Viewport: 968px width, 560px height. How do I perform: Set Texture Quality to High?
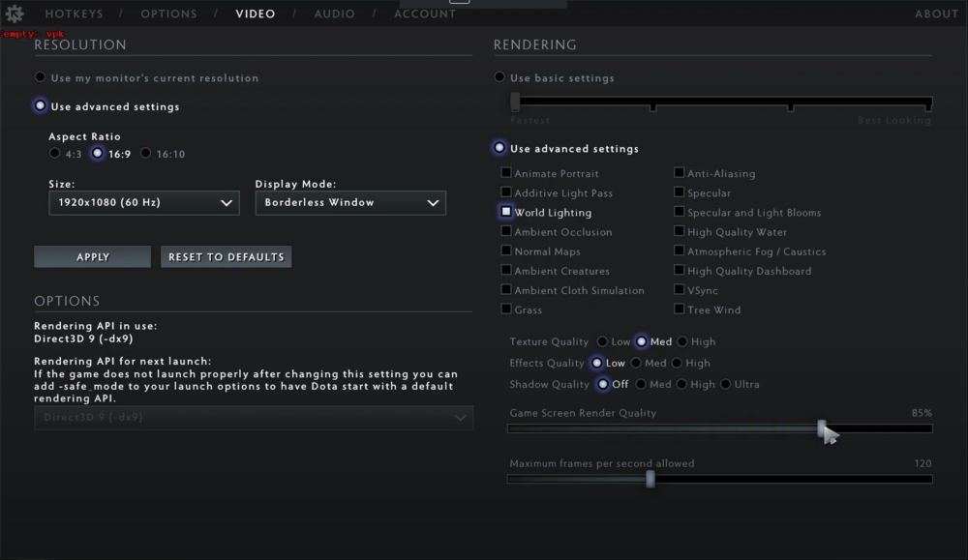[x=682, y=341]
